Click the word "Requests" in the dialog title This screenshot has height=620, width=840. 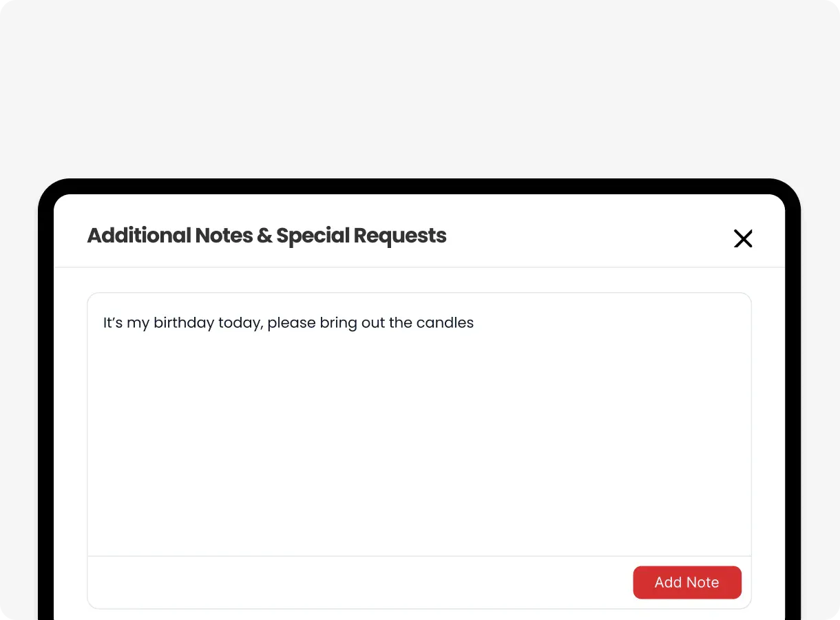[x=400, y=236]
